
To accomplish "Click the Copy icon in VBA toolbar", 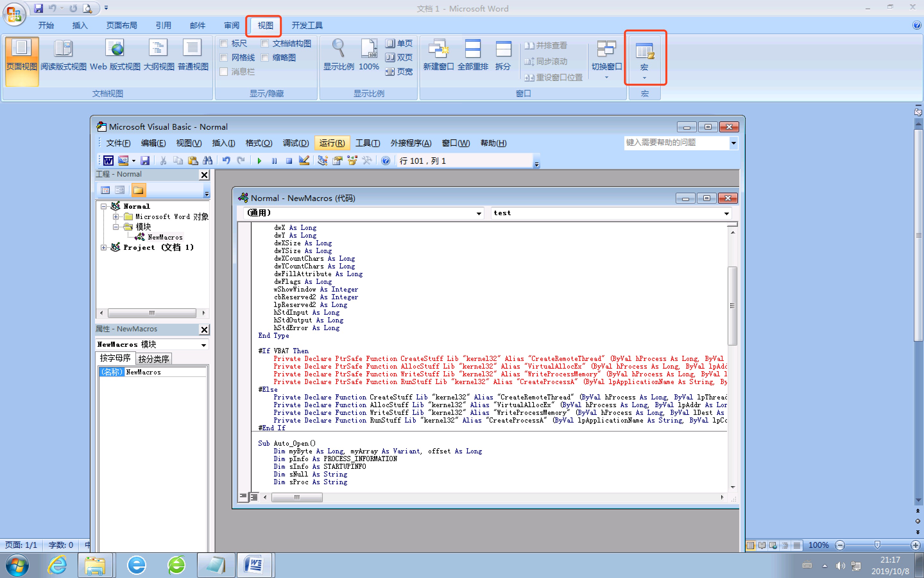I will tap(178, 161).
